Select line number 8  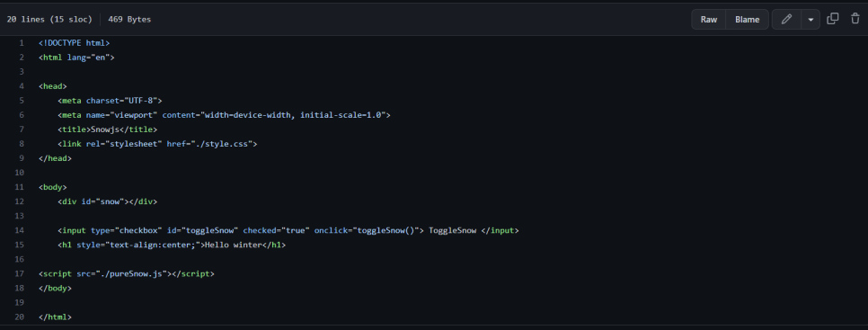(x=21, y=143)
